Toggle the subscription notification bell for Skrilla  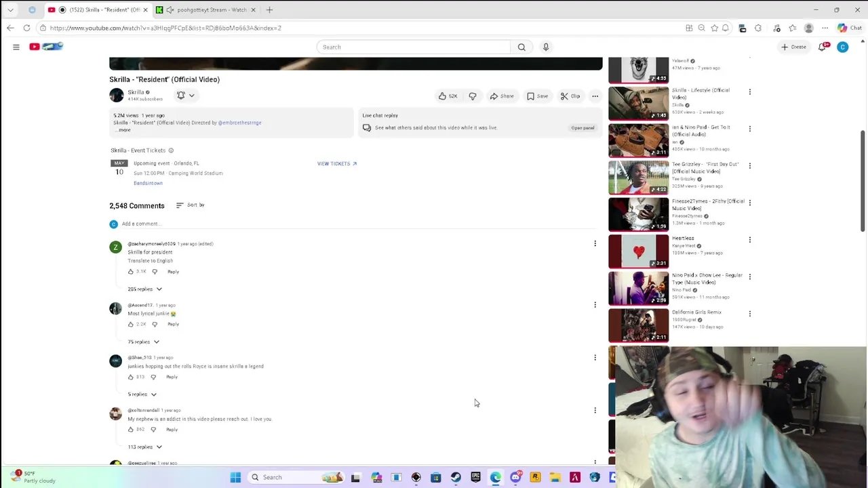(185, 96)
